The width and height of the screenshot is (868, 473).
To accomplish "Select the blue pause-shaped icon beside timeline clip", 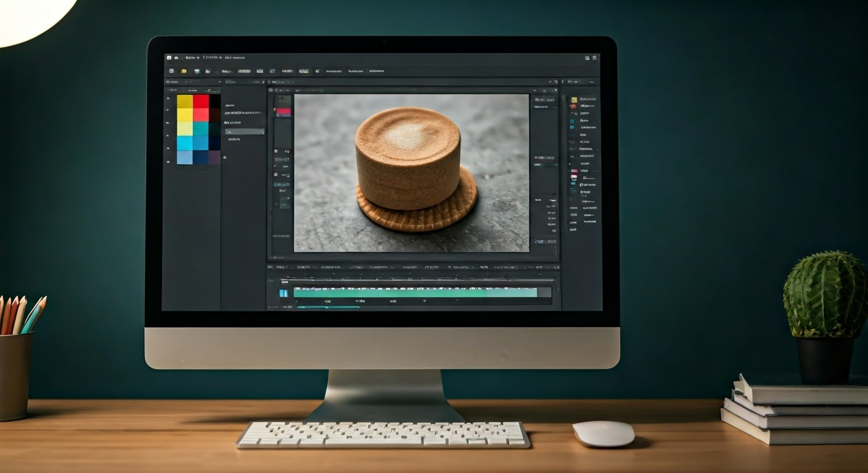I will pos(284,293).
